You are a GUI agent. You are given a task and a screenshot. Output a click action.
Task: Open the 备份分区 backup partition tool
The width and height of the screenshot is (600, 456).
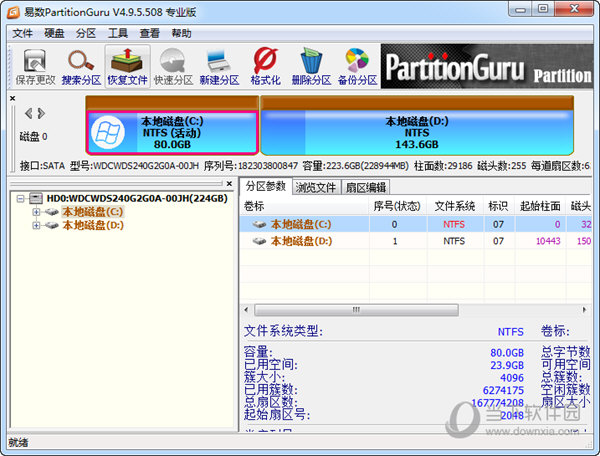pyautogui.click(x=357, y=66)
